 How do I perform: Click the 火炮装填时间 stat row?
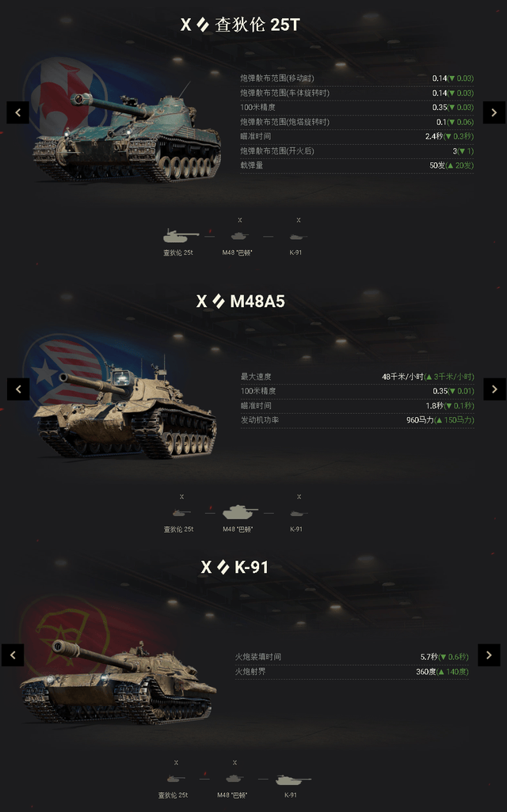pos(352,657)
